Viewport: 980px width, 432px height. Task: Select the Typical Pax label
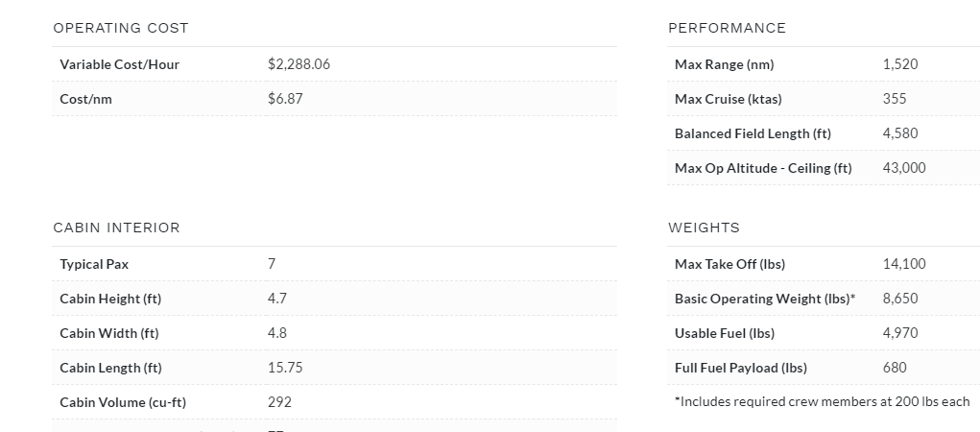point(94,264)
